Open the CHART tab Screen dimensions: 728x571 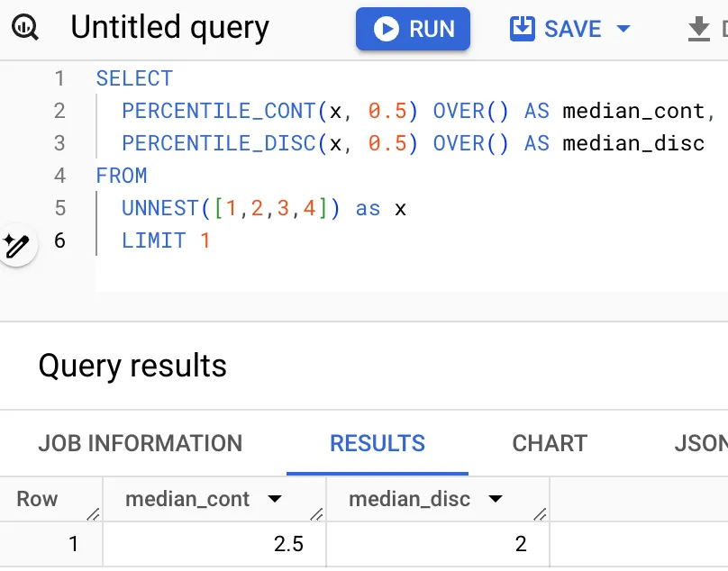549,443
